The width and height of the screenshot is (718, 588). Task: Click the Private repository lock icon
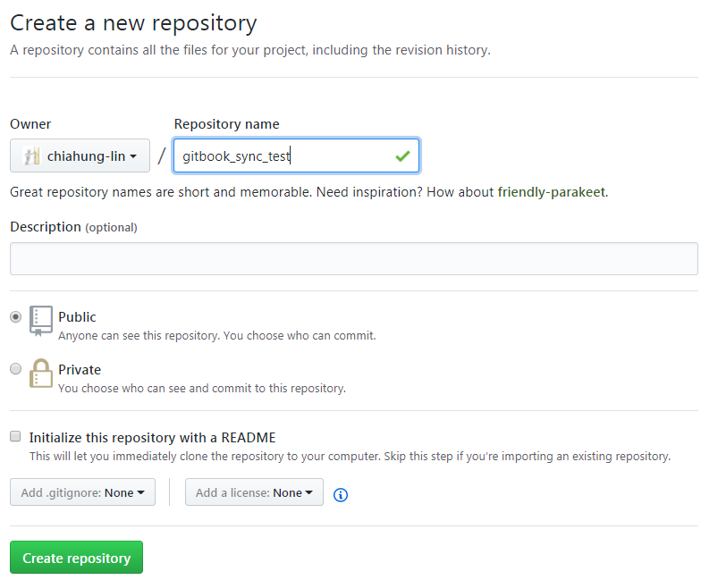point(41,373)
